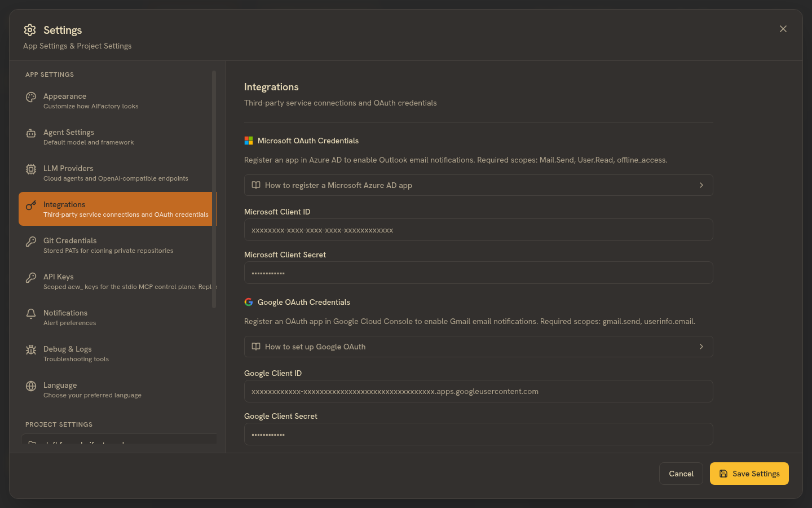The width and height of the screenshot is (812, 508).
Task: Click the Microsoft OAuth Credentials heading
Action: (308, 141)
